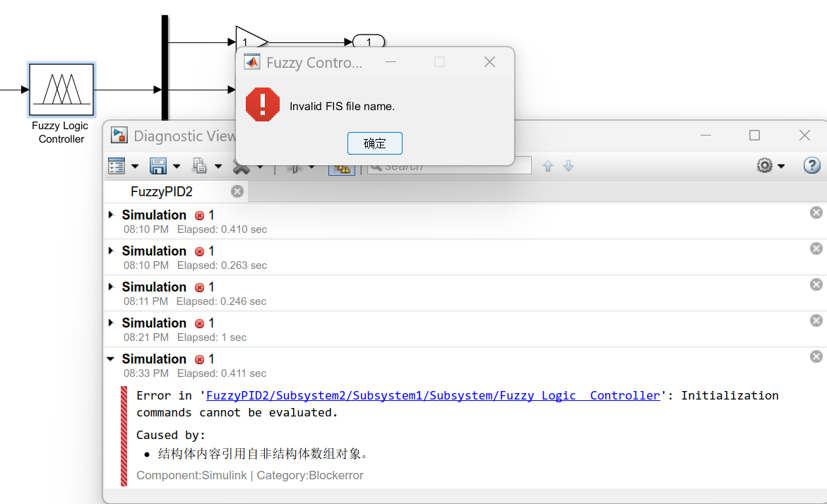Minimize the Fuzzy Controller dialog
827x504 pixels.
[x=391, y=62]
